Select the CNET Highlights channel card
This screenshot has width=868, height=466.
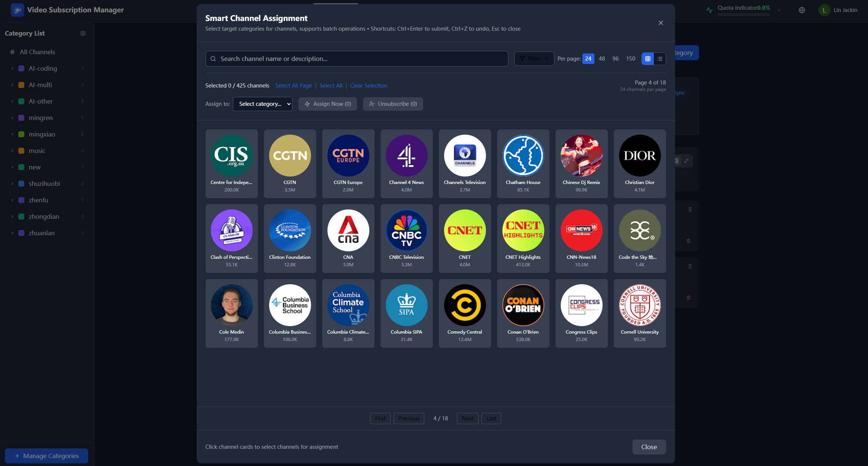523,239
